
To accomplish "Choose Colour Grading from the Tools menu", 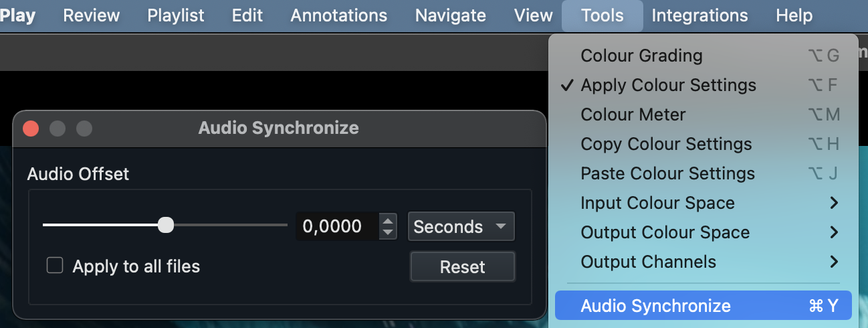I will click(703, 56).
